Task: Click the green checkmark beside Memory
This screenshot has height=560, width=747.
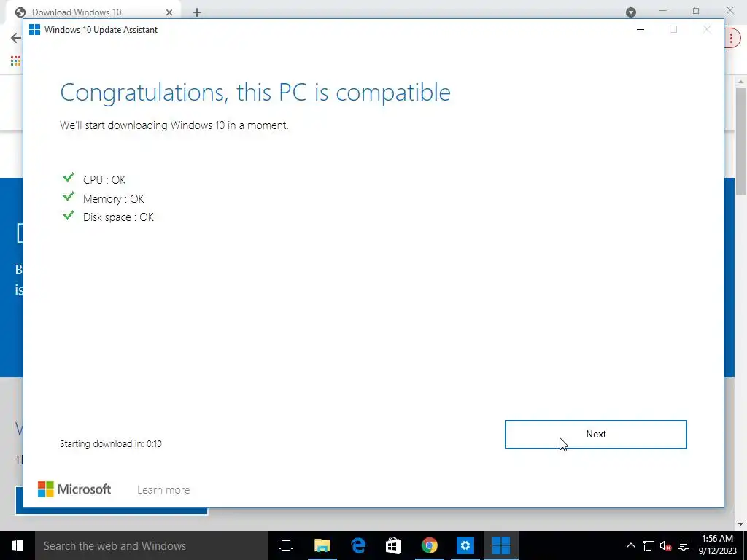Action: (x=68, y=196)
